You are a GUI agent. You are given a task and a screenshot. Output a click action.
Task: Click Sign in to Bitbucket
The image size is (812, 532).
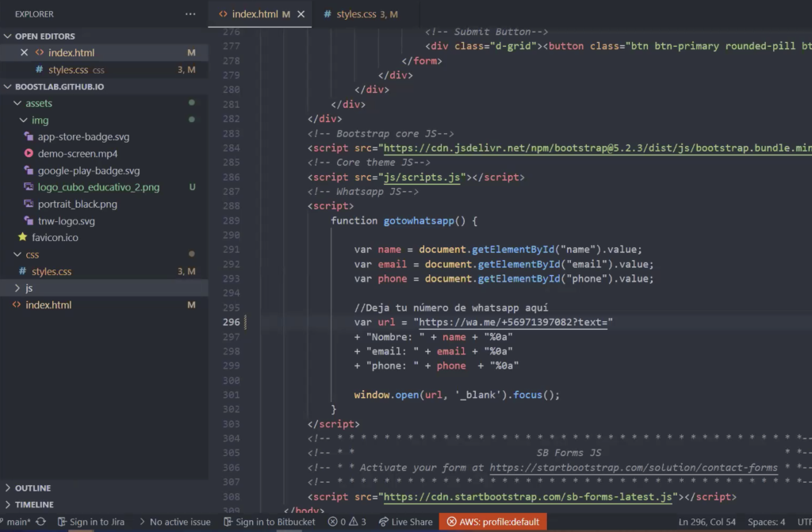(x=270, y=522)
